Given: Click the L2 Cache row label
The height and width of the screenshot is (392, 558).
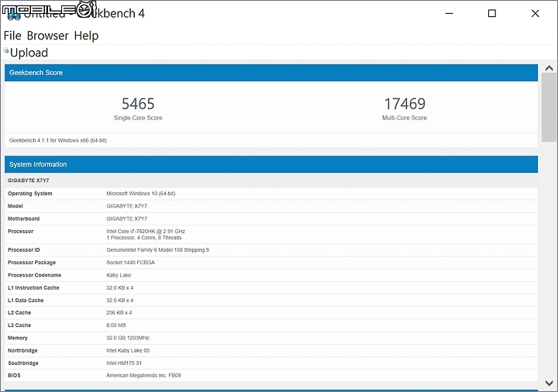Looking at the screenshot, I should [x=19, y=313].
